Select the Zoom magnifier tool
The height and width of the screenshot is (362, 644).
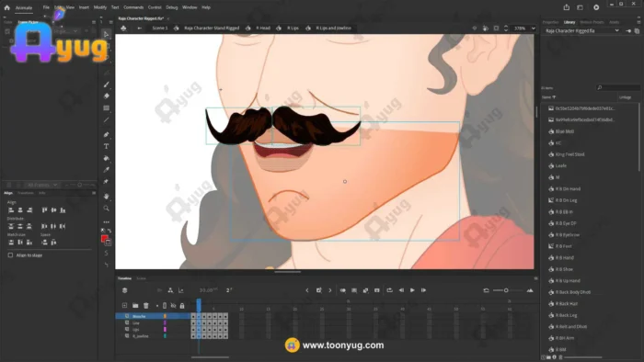pos(107,209)
